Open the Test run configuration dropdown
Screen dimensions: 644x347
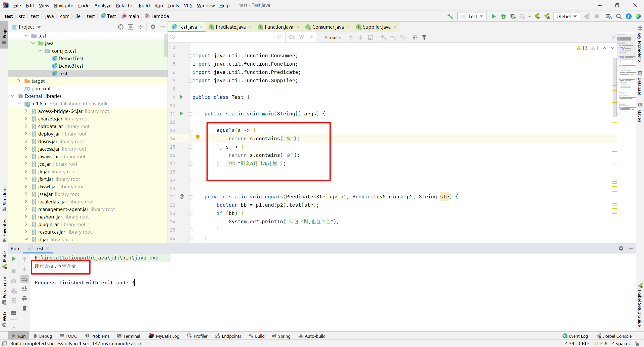coord(472,16)
